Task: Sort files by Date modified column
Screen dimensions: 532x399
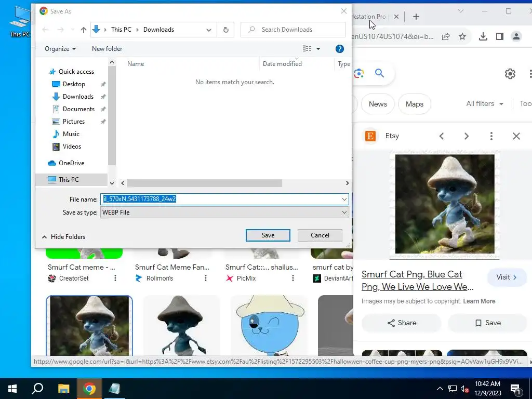Action: [282, 64]
